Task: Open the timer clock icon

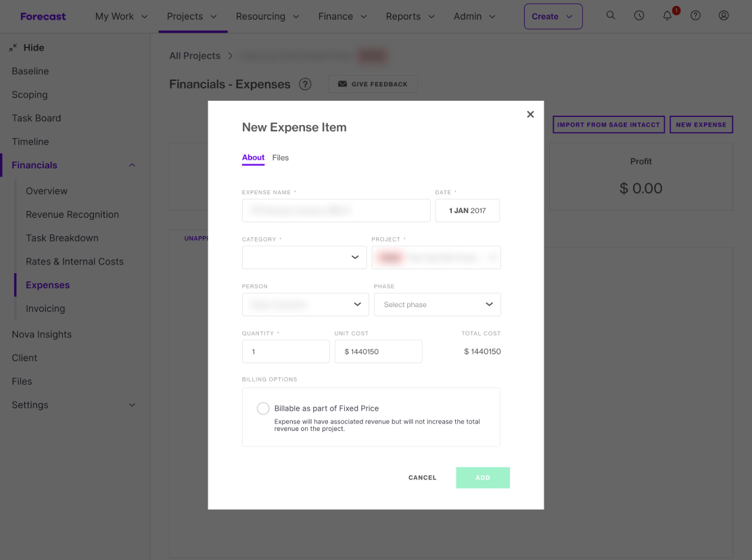Action: pyautogui.click(x=639, y=16)
